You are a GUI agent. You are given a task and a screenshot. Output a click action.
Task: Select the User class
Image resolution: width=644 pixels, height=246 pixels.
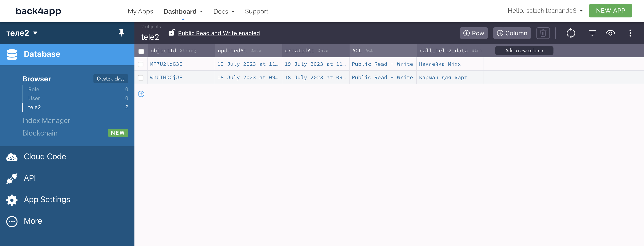[34, 98]
